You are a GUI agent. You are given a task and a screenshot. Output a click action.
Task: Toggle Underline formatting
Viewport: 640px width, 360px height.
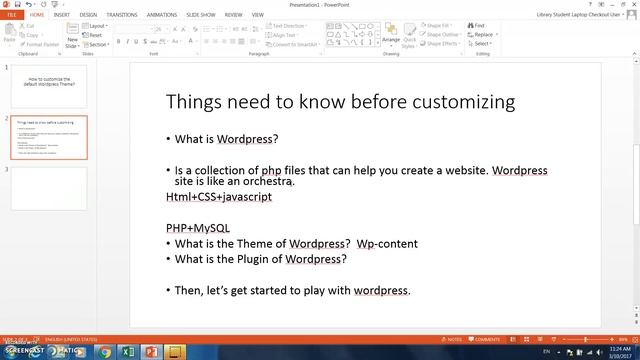(x=136, y=41)
